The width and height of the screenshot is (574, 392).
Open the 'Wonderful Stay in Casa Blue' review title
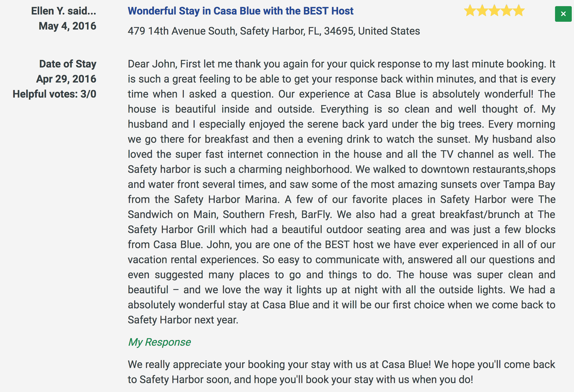coord(240,11)
